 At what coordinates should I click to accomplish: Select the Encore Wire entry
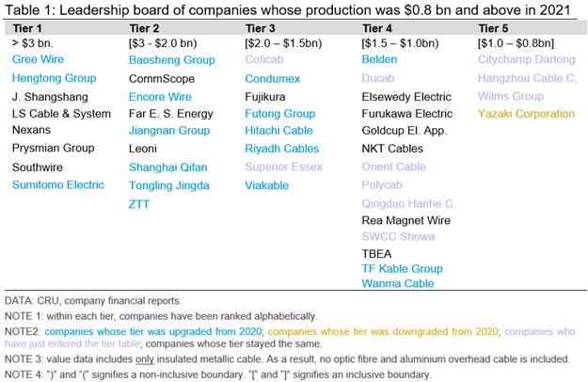(161, 96)
